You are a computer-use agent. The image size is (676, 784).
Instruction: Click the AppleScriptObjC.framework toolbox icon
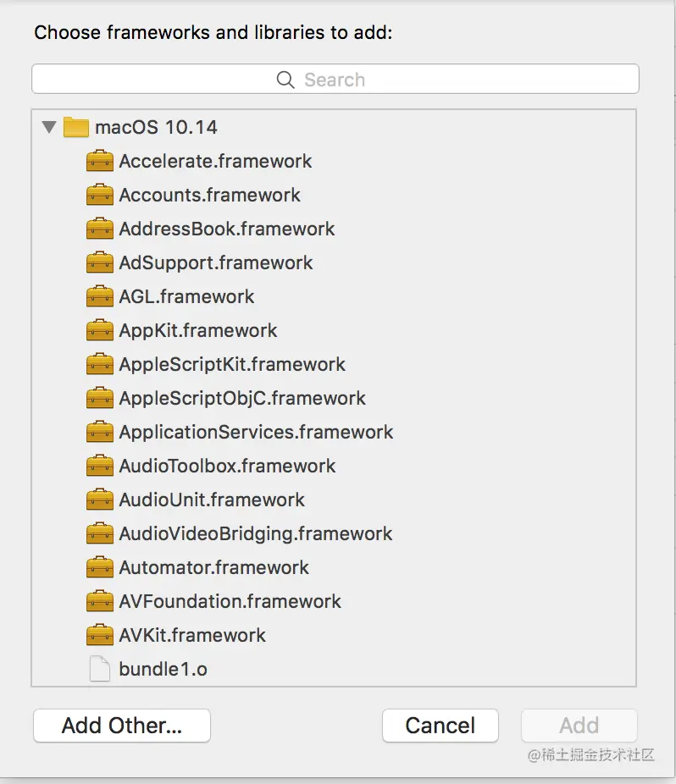(100, 398)
